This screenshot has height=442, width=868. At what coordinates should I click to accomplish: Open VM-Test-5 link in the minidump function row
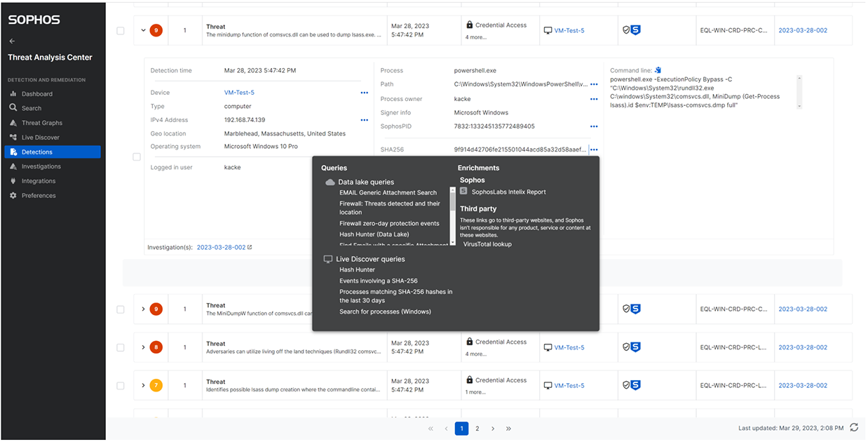pos(569,31)
